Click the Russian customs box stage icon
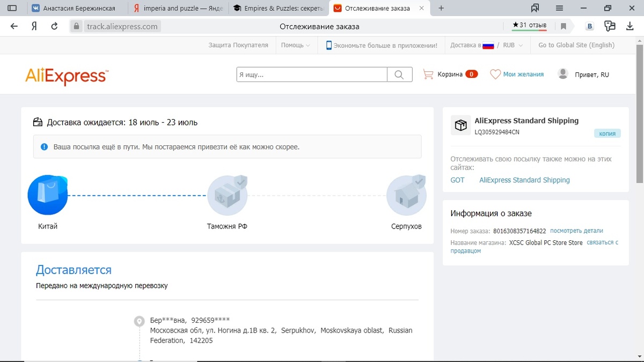This screenshot has height=362, width=644. tap(228, 195)
